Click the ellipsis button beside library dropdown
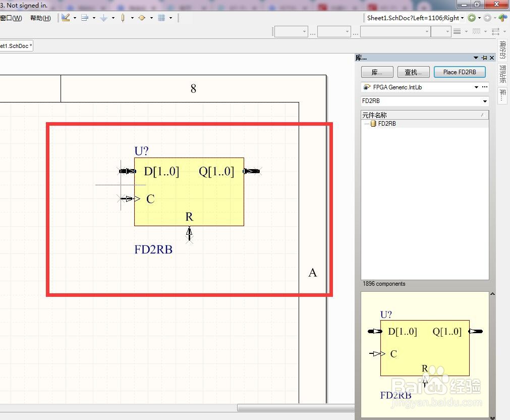Screen dimensions: 510x420 (x=485, y=87)
